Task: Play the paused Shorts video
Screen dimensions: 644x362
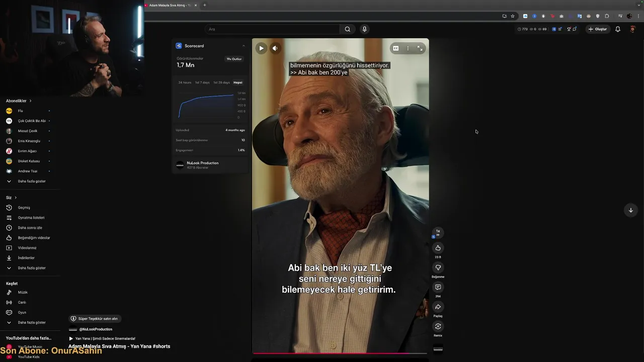Action: (261, 48)
